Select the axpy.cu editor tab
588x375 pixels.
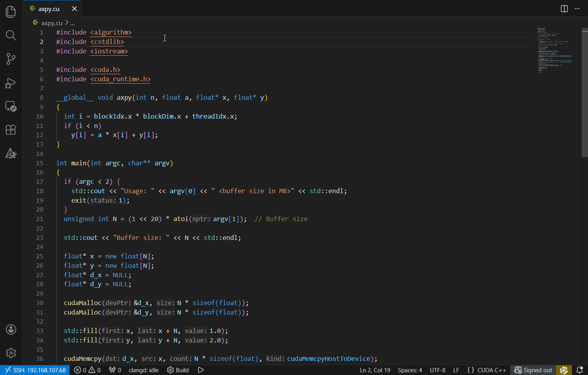[52, 9]
